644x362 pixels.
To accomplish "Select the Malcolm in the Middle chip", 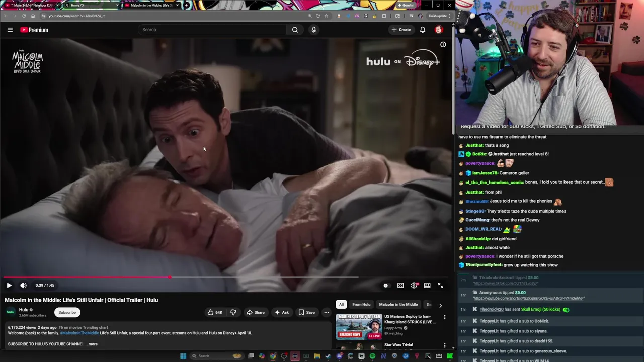I will click(398, 304).
